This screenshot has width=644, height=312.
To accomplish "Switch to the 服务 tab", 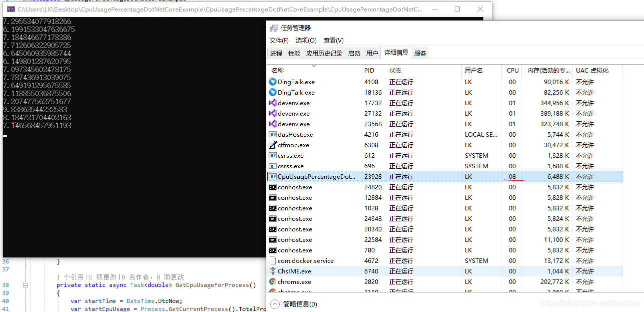I will (420, 53).
